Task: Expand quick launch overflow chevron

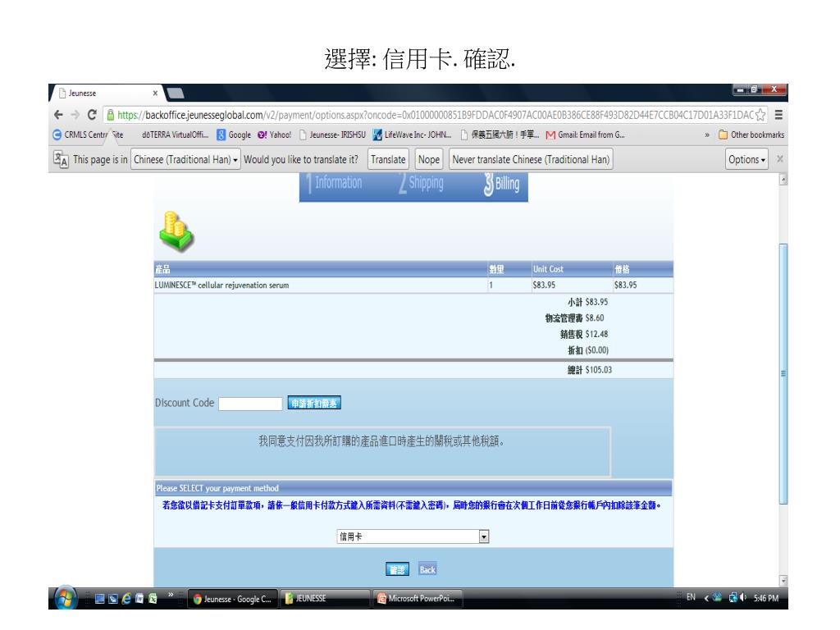Action: (171, 594)
